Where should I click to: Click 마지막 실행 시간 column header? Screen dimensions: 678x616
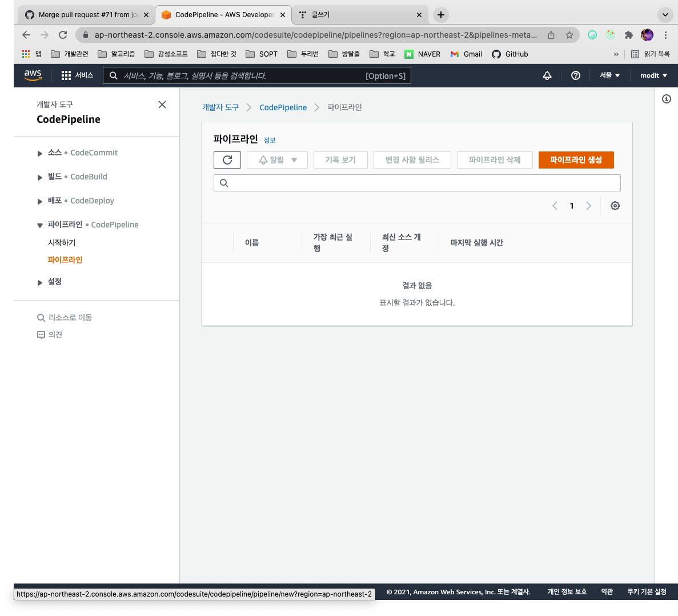(x=477, y=243)
